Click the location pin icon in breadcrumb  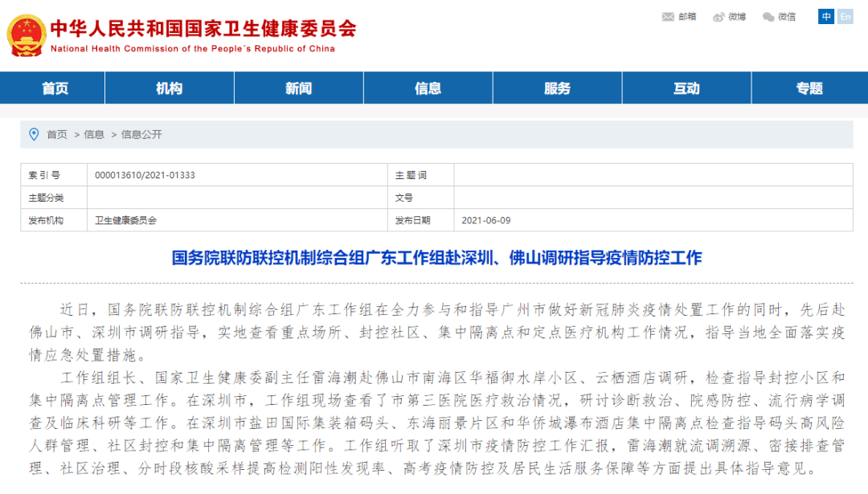pos(34,134)
